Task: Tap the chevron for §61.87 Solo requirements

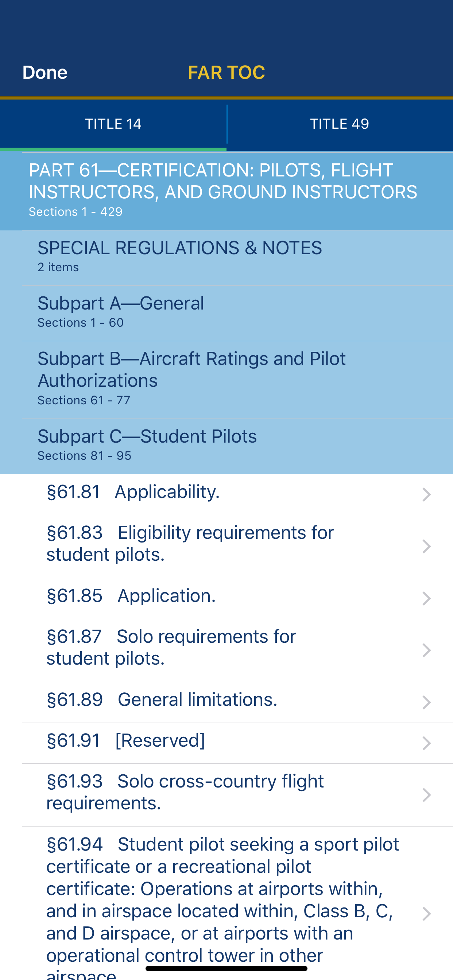Action: 426,650
